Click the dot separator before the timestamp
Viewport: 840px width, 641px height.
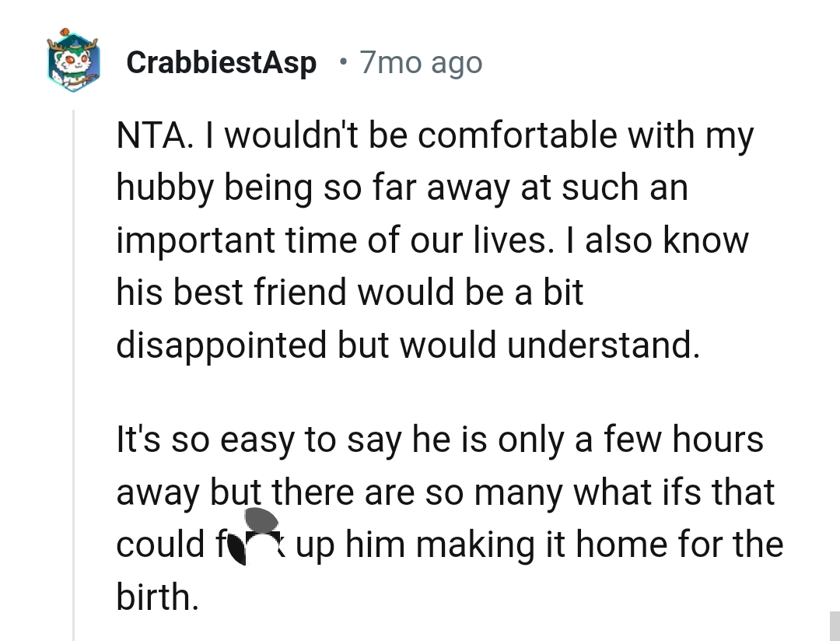point(342,62)
